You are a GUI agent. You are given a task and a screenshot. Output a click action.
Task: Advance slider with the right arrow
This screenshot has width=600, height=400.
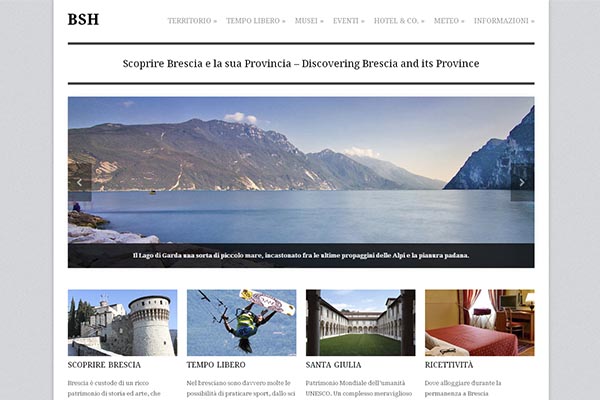click(x=522, y=183)
